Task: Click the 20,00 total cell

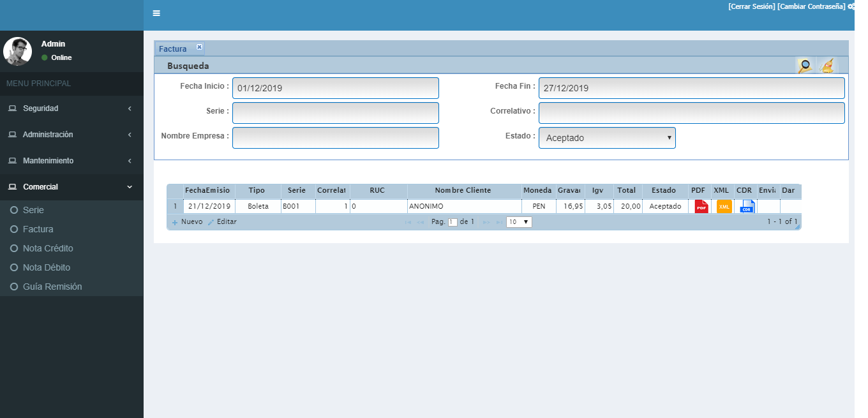Action: (627, 206)
